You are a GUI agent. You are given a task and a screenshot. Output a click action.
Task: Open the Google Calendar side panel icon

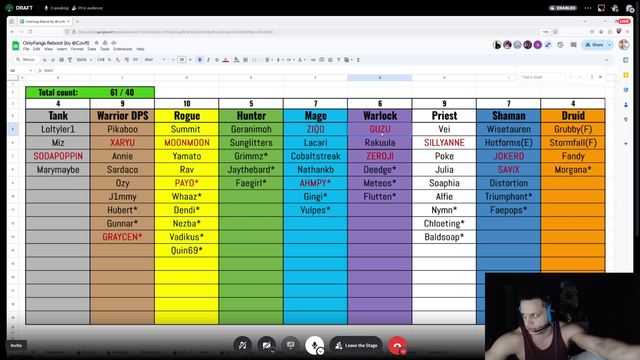[626, 60]
